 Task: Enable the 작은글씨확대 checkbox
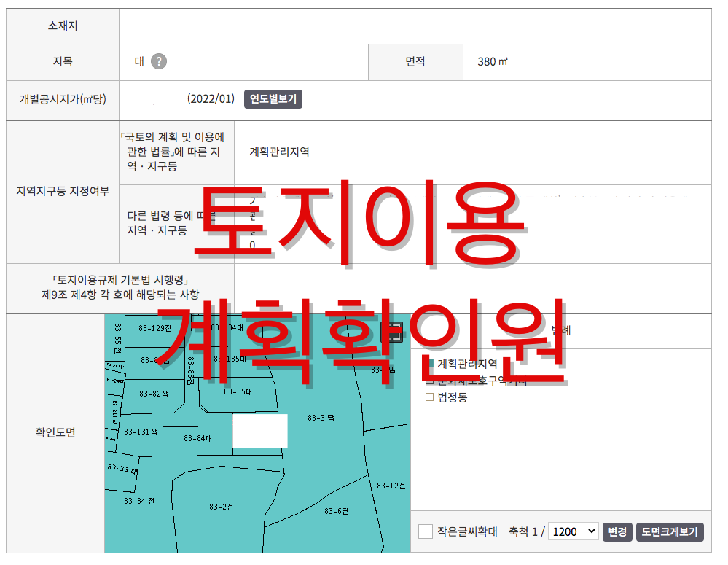click(425, 532)
